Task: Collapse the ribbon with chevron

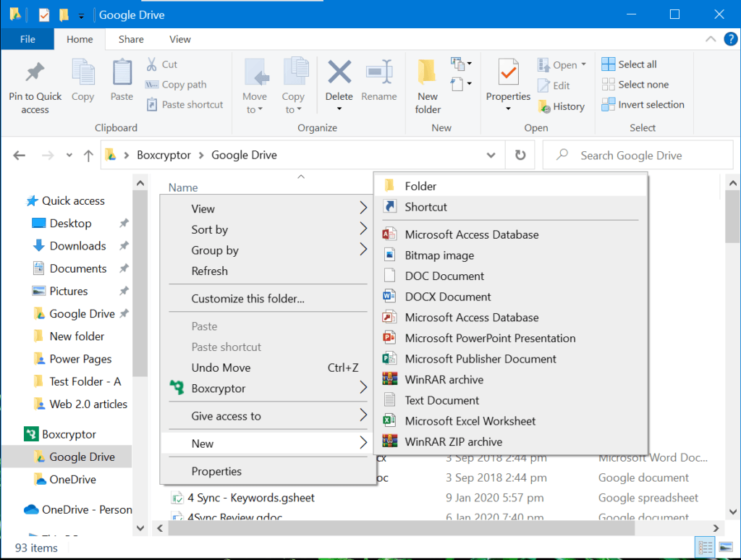Action: click(x=711, y=39)
